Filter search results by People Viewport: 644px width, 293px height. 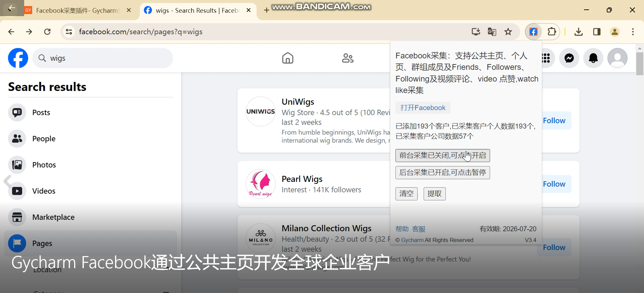coord(91,139)
